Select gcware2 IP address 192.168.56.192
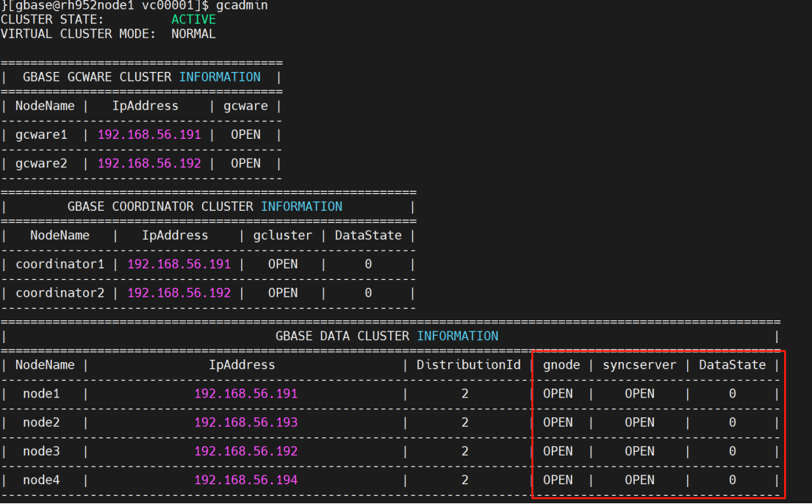Viewport: 812px width, 504px height. click(149, 164)
